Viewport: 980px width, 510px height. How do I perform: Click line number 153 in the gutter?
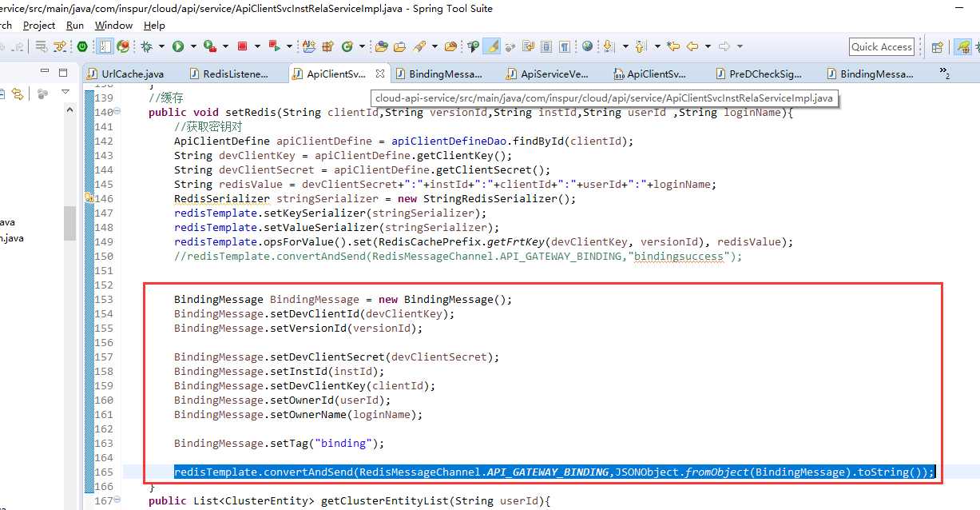point(104,299)
